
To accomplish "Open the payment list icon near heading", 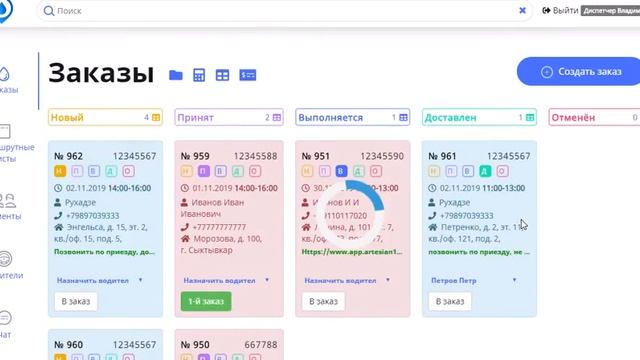I will 247,75.
